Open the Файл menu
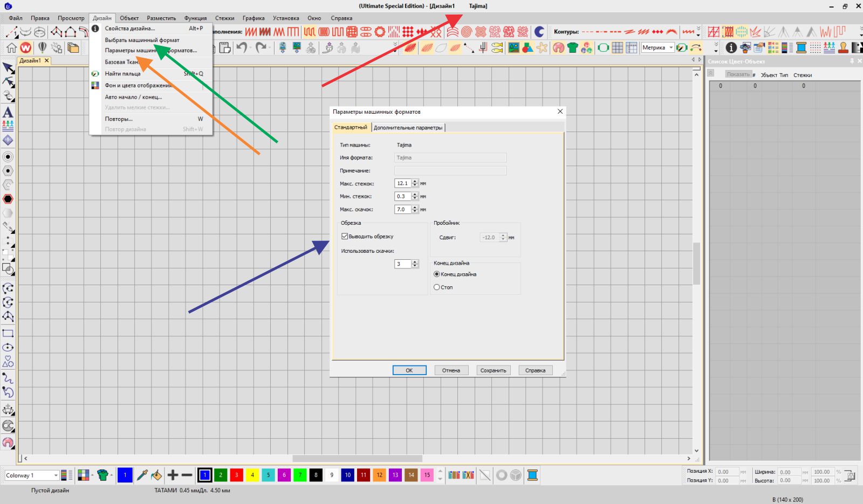 point(16,18)
